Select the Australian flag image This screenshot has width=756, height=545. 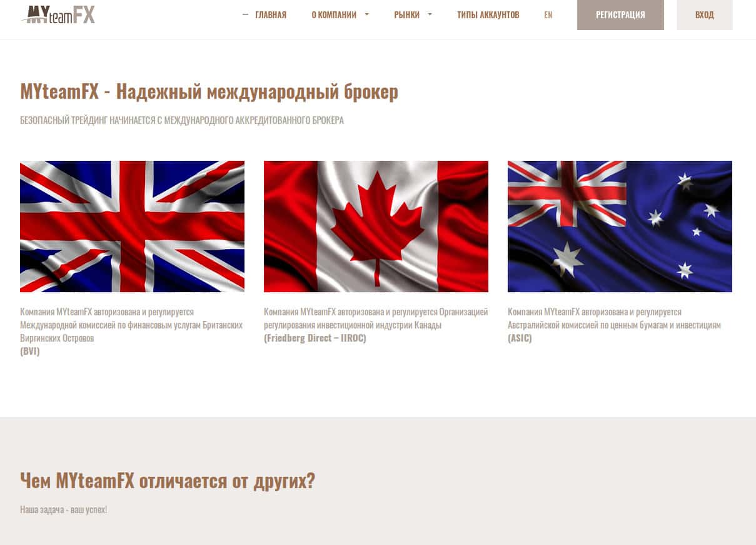[x=620, y=227]
